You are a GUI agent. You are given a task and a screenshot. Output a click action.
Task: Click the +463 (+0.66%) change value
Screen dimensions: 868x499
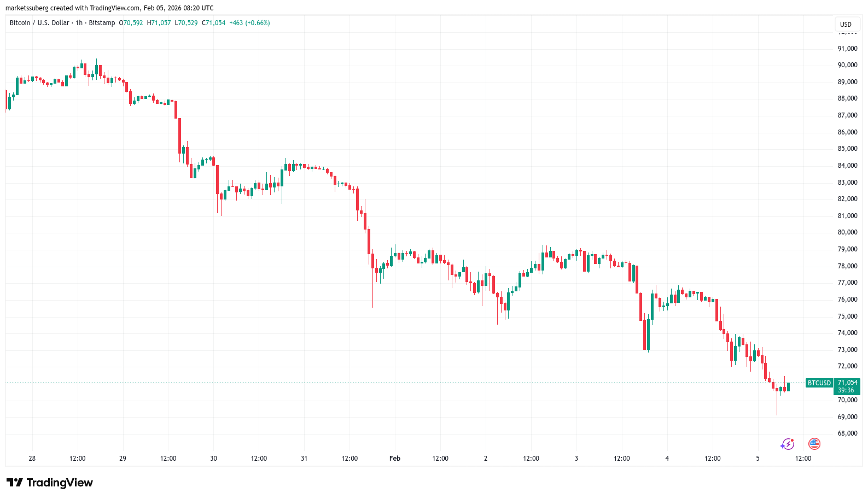[249, 23]
